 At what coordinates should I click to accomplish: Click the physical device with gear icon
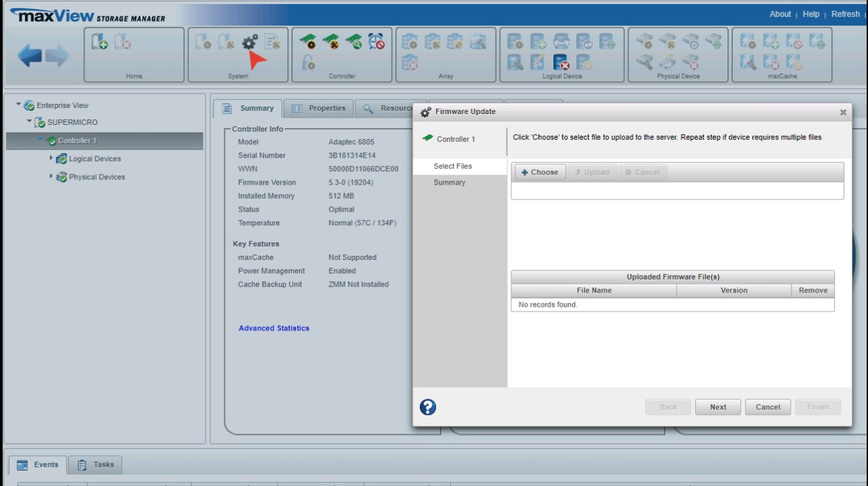(x=644, y=42)
